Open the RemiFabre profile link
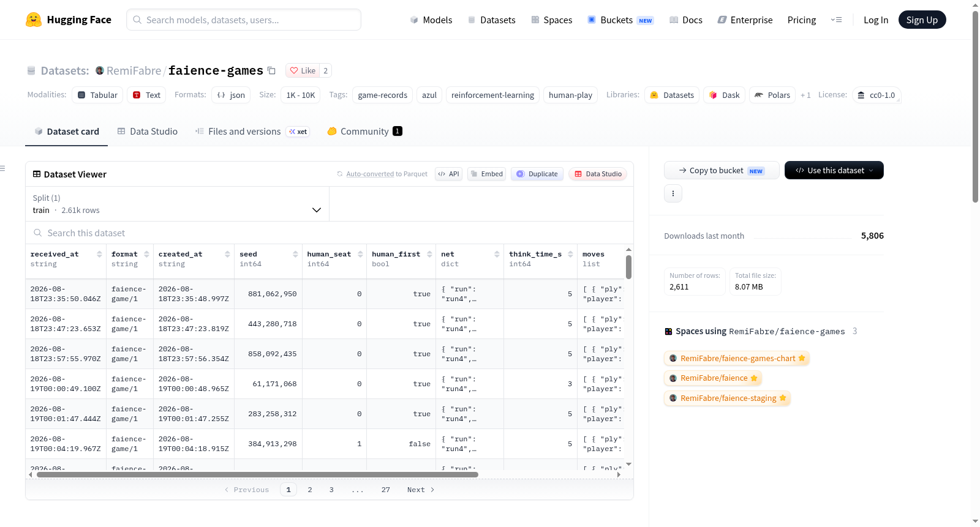This screenshot has height=527, width=980. (x=134, y=70)
